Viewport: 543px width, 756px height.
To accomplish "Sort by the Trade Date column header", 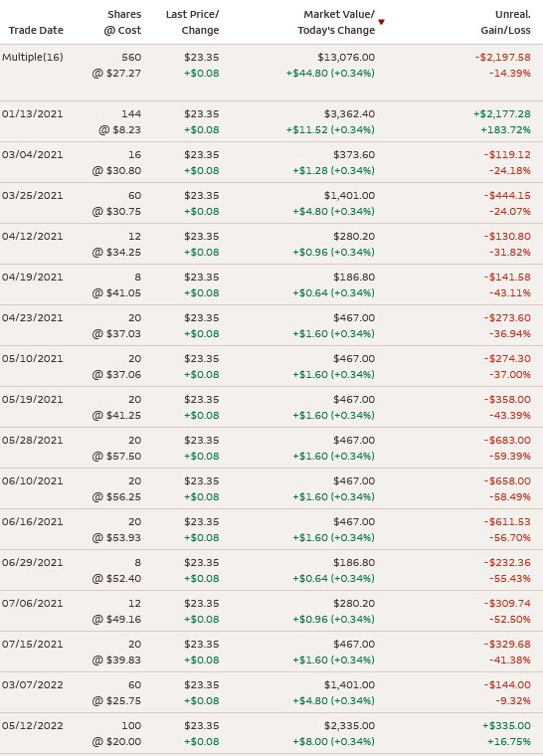I will coord(36,31).
